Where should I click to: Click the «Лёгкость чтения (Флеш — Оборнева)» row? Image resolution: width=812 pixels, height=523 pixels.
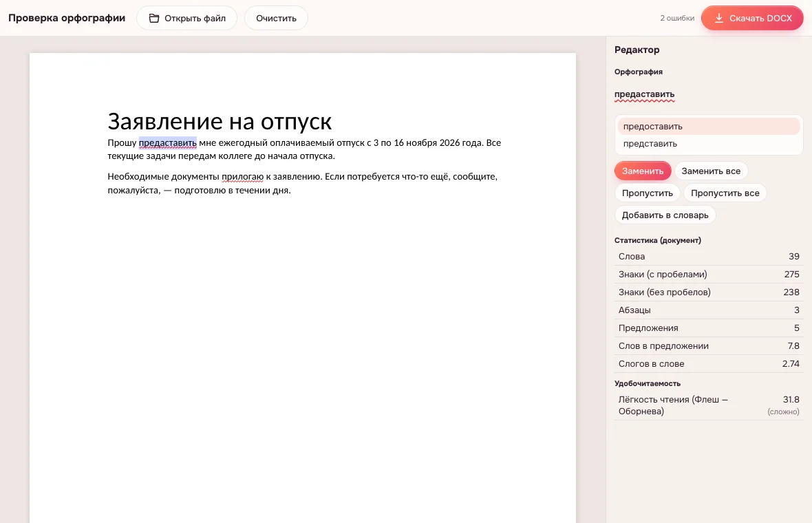(x=708, y=405)
